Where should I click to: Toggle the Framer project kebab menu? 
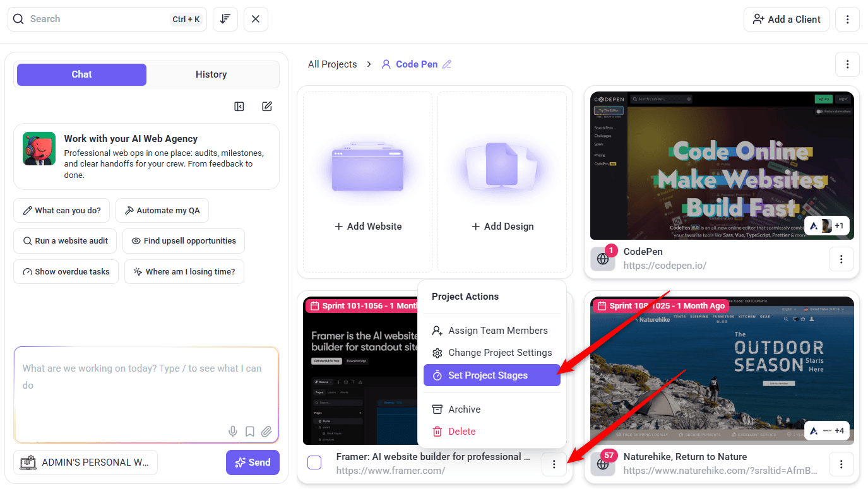[x=554, y=464]
